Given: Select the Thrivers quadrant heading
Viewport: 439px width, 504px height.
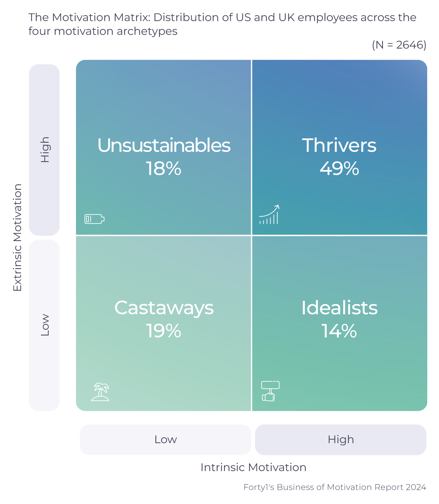Looking at the screenshot, I should click(x=339, y=145).
